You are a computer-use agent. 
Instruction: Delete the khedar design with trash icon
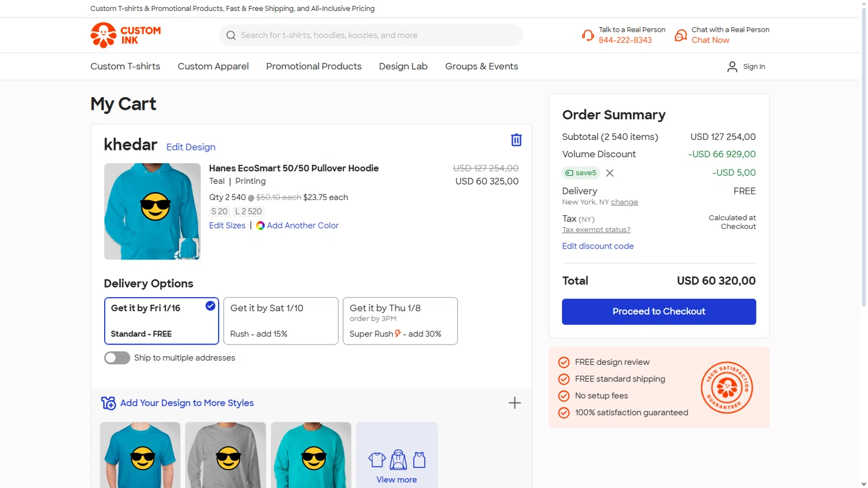coord(516,140)
